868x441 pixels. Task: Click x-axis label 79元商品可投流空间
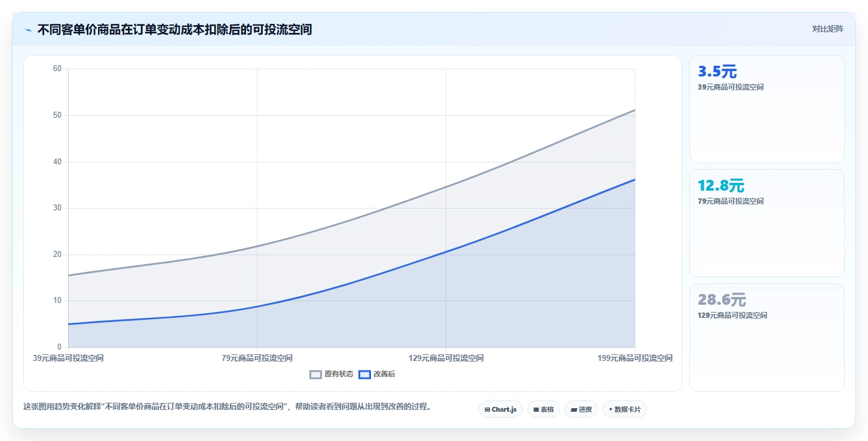tap(257, 359)
